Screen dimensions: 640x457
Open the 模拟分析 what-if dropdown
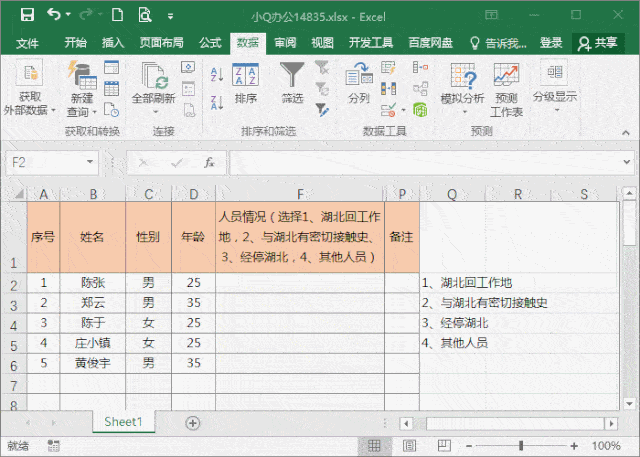(463, 89)
